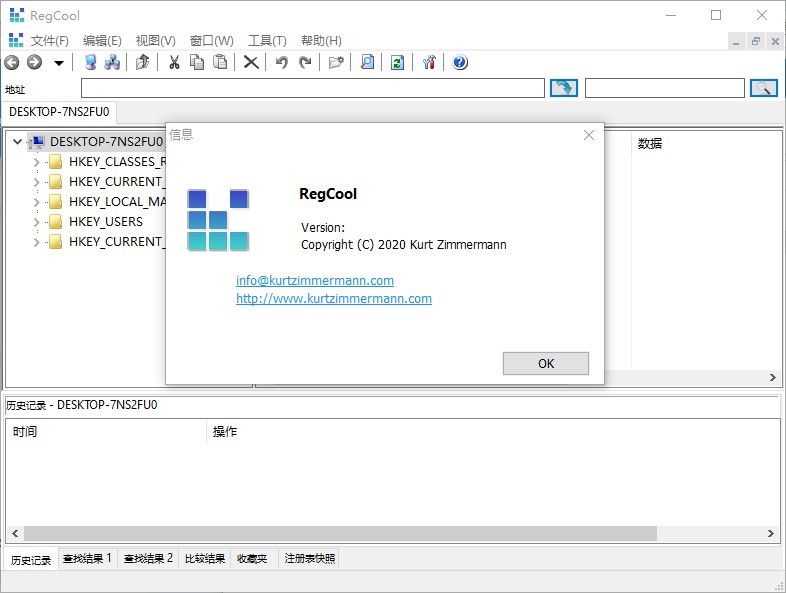Close the 信息 dialog with X
Viewport: 786px width, 593px height.
click(589, 135)
